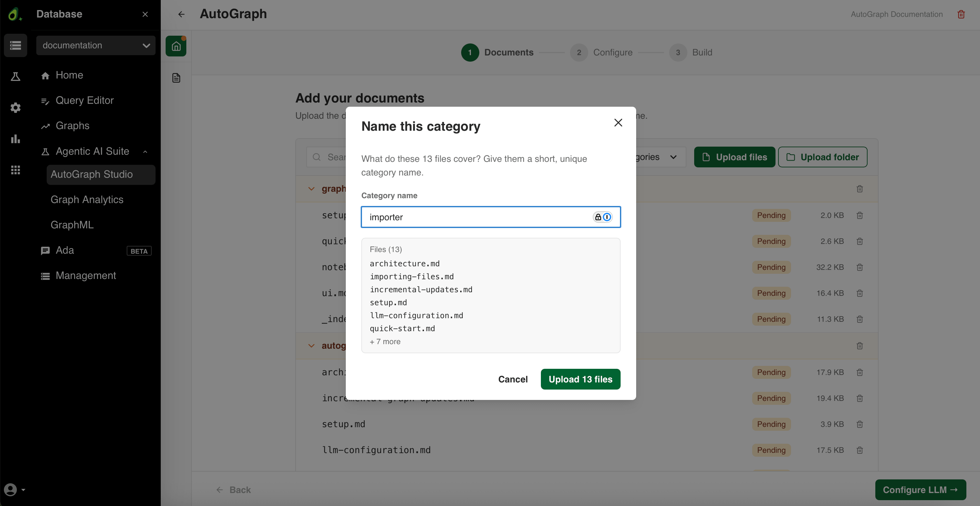Click the search documents field
The image size is (980, 506).
326,157
